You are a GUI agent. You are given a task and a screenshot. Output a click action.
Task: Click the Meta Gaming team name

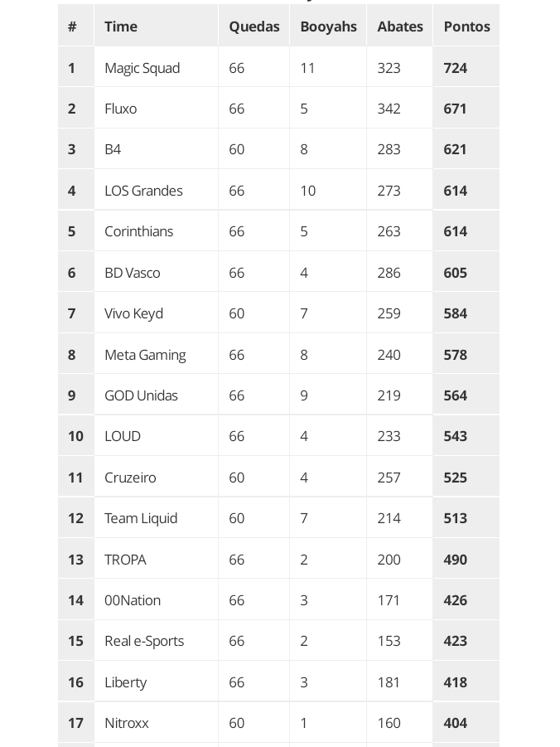click(145, 355)
